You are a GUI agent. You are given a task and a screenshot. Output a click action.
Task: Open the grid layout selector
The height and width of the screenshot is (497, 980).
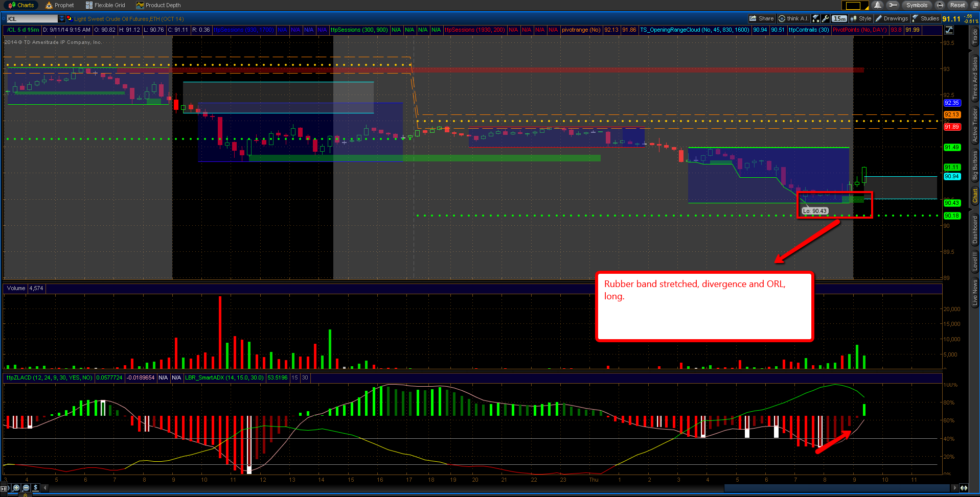pos(855,6)
